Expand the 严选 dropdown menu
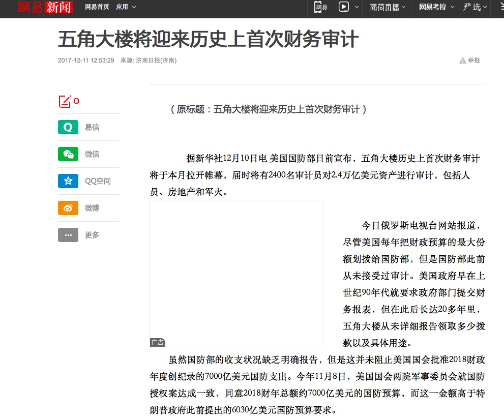The width and height of the screenshot is (504, 420). pos(475,7)
